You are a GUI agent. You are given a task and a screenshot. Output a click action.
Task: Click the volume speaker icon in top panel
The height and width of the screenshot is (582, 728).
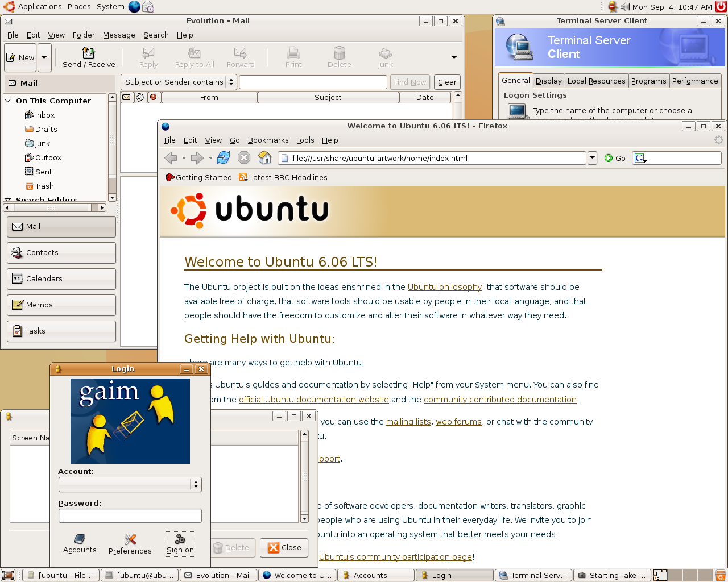(625, 7)
